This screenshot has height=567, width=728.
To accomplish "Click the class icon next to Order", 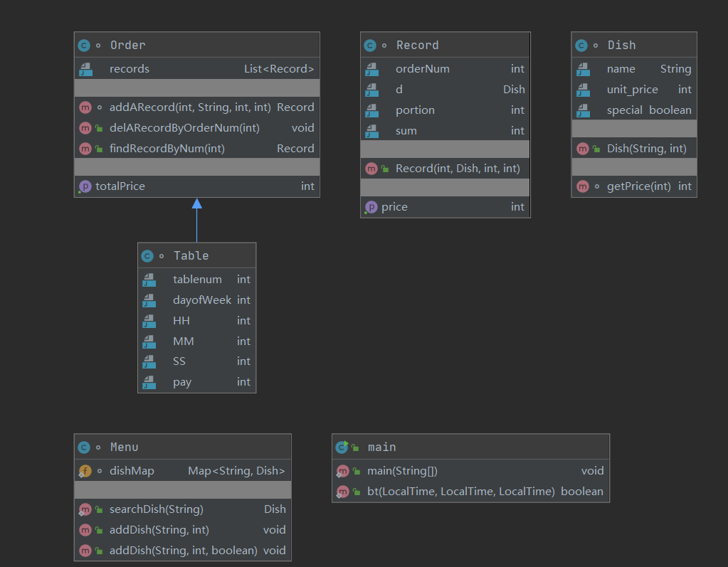I will point(84,46).
